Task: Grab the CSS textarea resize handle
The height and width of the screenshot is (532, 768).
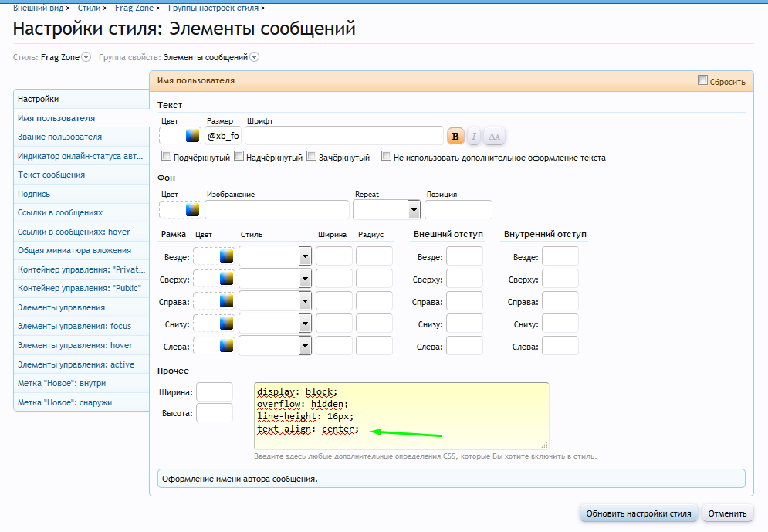Action: tap(544, 445)
